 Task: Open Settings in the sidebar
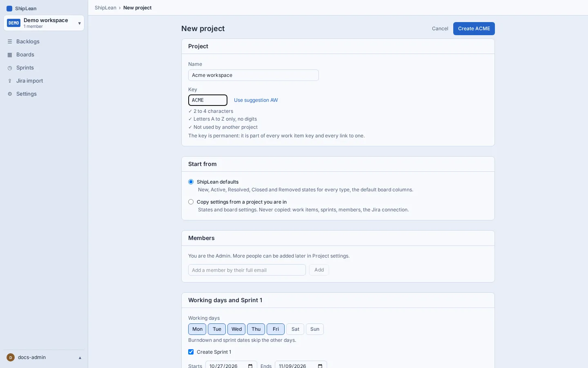tap(44, 94)
